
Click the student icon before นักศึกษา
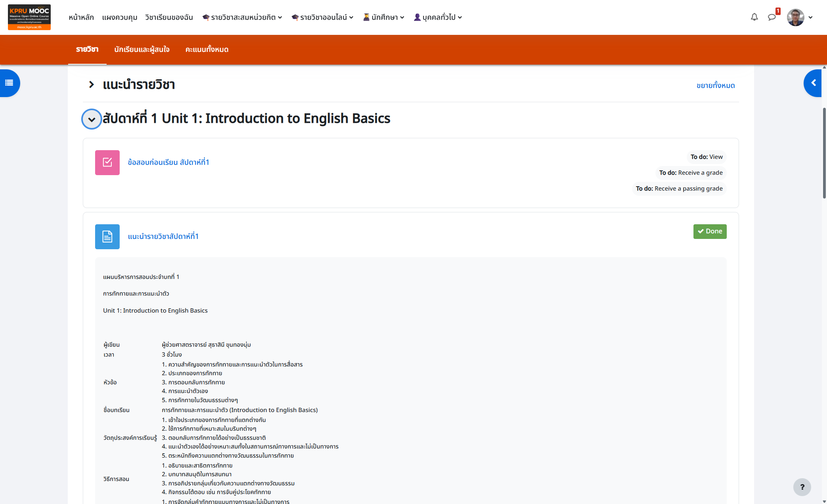pos(366,17)
